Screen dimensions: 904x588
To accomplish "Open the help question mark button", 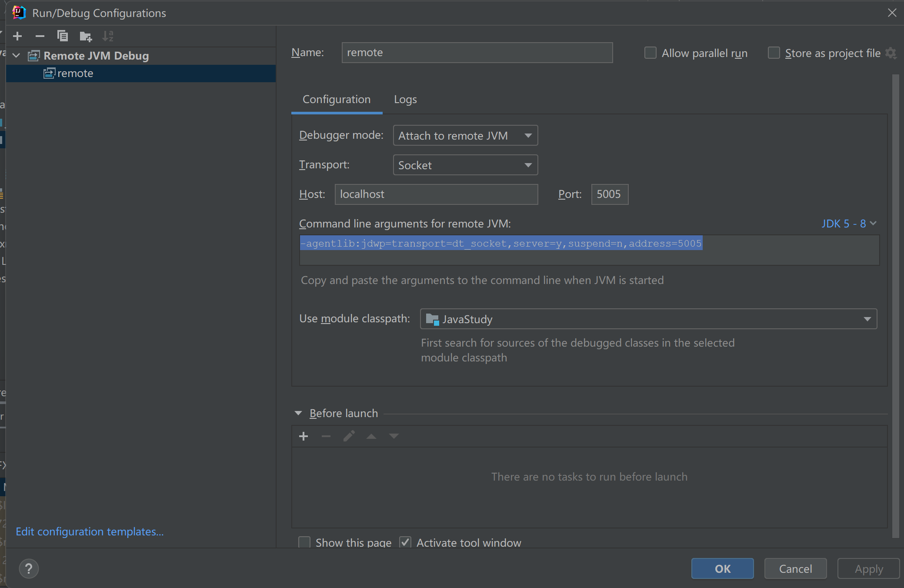I will [29, 569].
